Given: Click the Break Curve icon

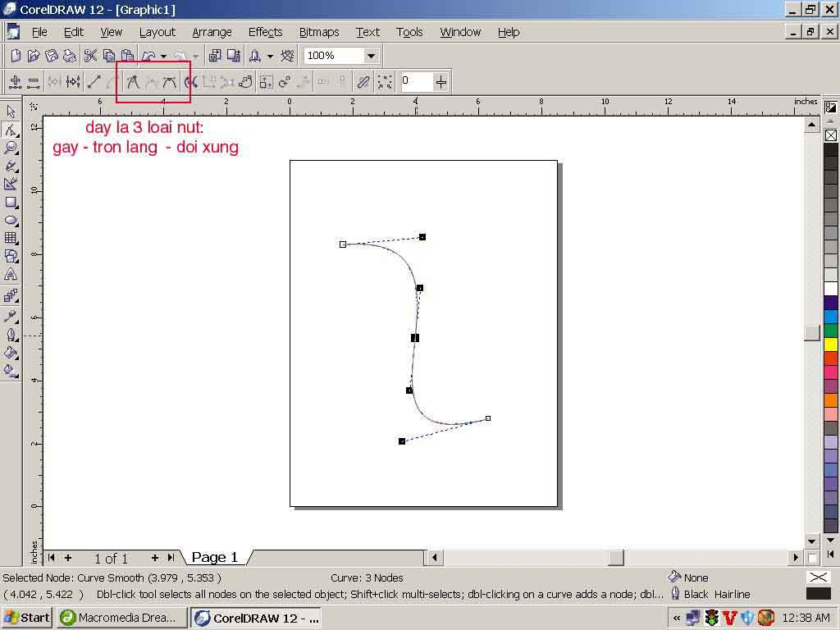Looking at the screenshot, I should pos(73,82).
